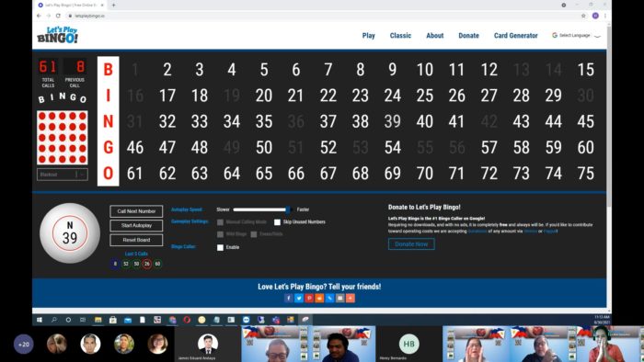The width and height of the screenshot is (644, 362).
Task: Open Task View in the taskbar
Action: 83,320
